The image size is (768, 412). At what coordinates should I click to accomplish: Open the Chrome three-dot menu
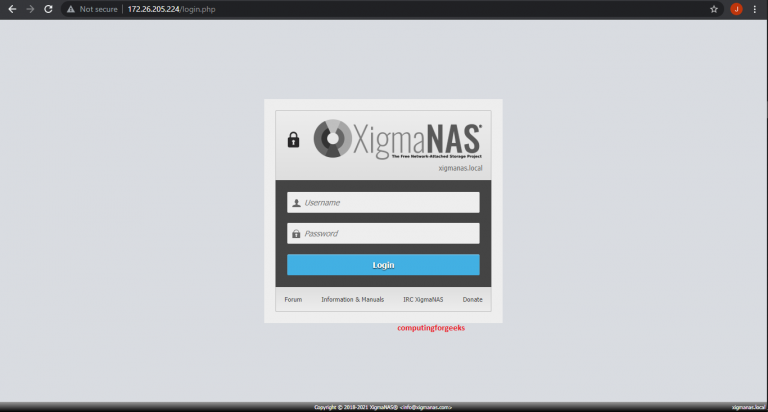[755, 9]
